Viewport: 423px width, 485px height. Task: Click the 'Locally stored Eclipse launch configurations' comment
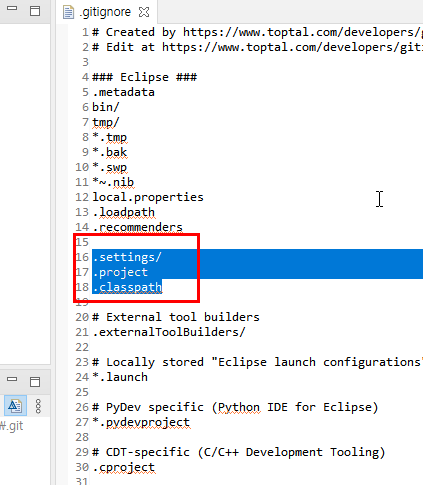(257, 362)
